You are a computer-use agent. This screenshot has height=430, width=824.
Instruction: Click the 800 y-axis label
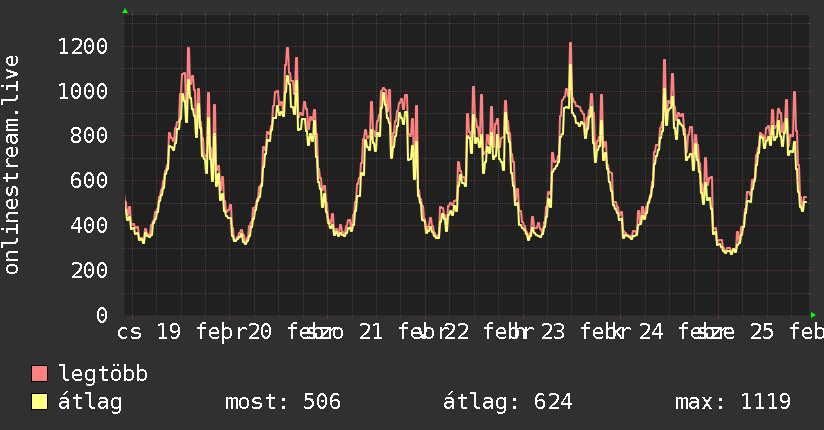pyautogui.click(x=89, y=136)
